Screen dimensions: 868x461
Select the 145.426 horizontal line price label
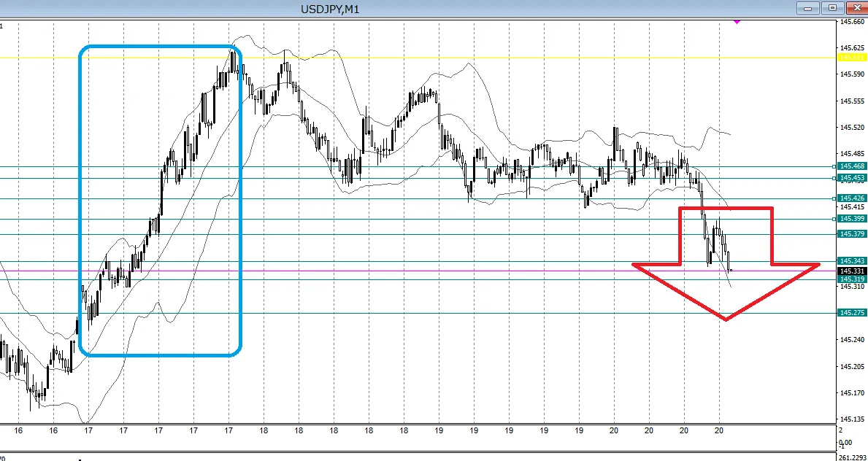click(x=852, y=198)
